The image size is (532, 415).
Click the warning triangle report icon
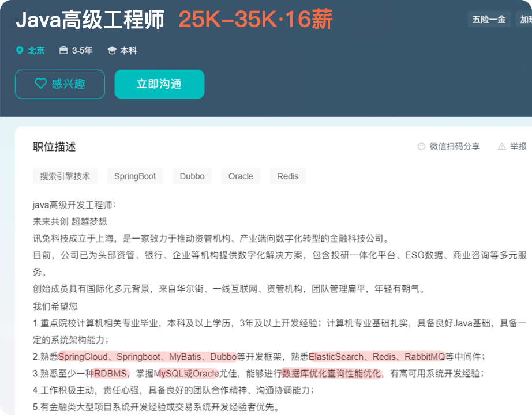[501, 147]
